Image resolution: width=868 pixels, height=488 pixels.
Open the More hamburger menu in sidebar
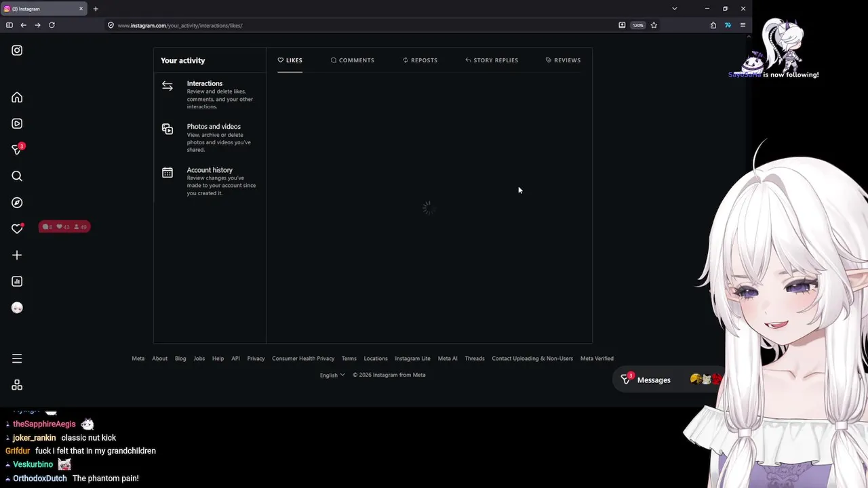[x=17, y=359]
